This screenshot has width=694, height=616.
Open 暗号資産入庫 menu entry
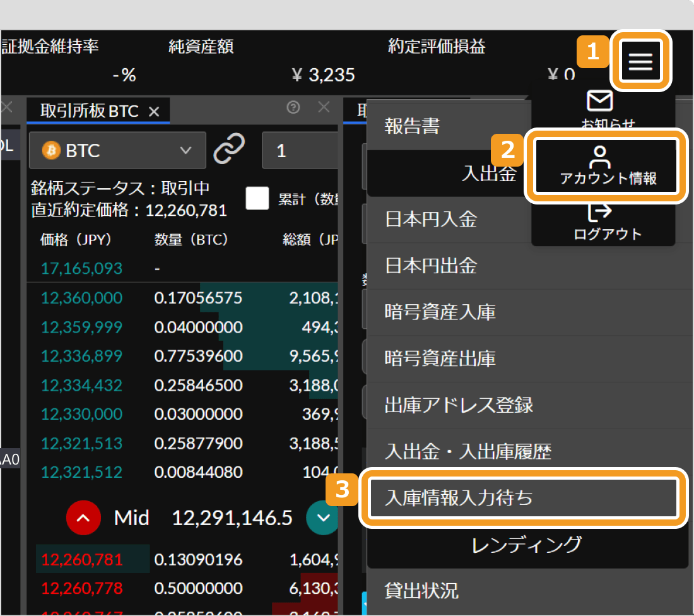pyautogui.click(x=530, y=312)
